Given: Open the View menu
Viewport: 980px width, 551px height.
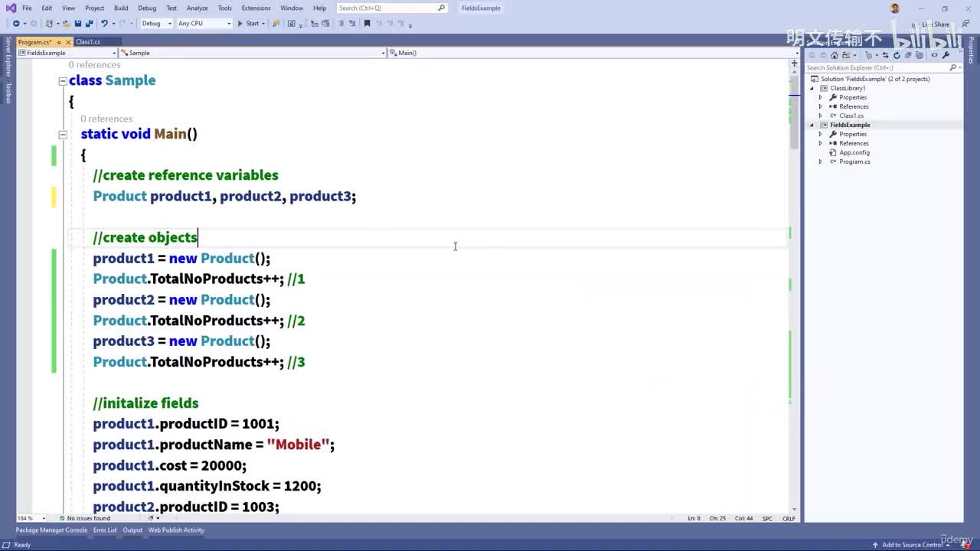Looking at the screenshot, I should pos(68,8).
